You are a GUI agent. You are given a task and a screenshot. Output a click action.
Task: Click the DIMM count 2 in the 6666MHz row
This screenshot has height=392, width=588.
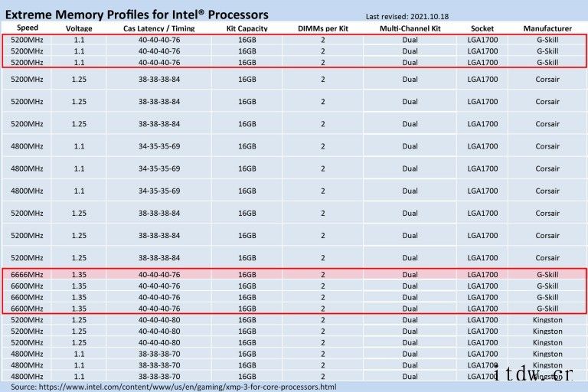[323, 275]
